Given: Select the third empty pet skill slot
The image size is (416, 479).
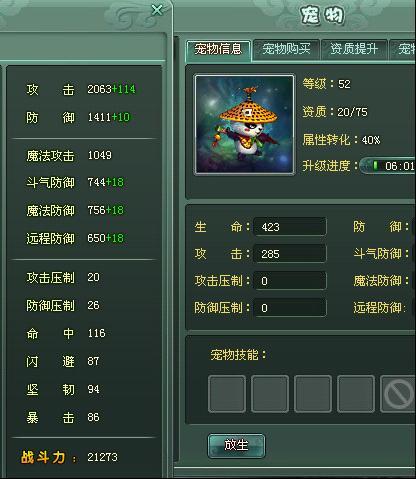Looking at the screenshot, I should 313,394.
